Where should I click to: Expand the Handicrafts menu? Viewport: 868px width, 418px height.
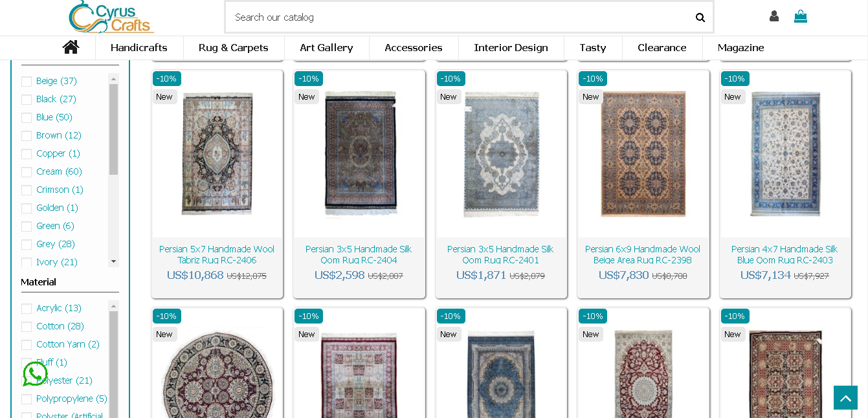[139, 47]
